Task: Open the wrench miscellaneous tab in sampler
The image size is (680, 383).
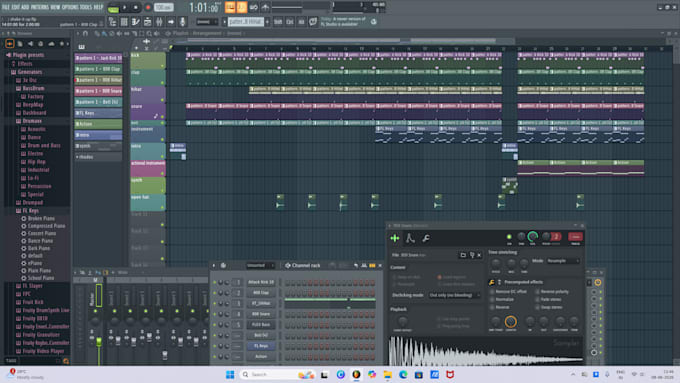Action: 426,238
